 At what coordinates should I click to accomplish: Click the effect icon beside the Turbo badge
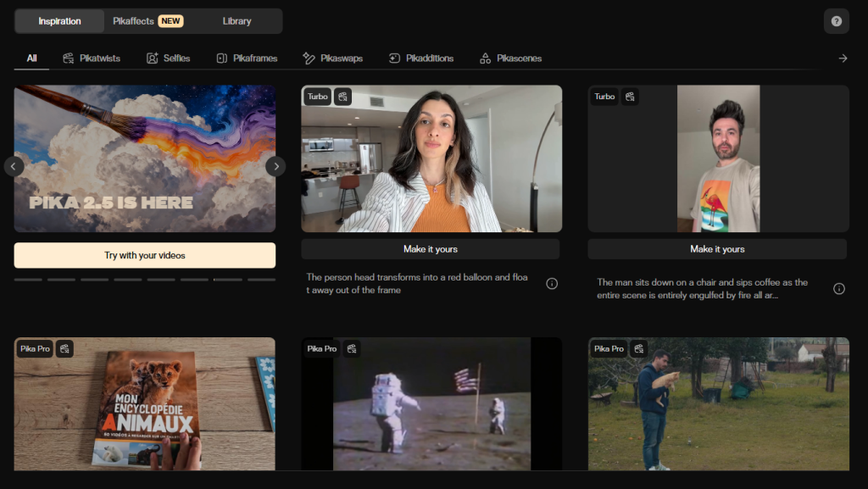(x=342, y=97)
